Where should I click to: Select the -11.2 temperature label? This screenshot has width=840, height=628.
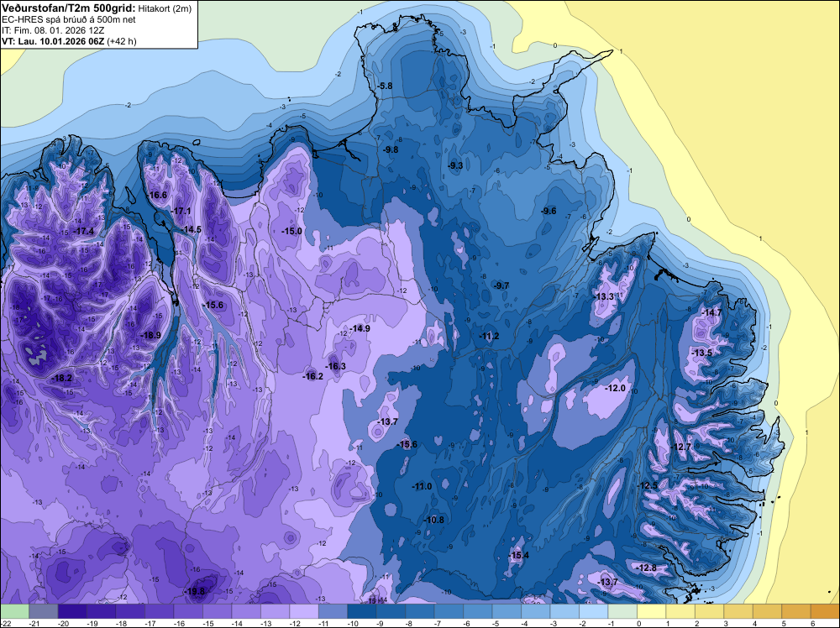[x=489, y=336]
